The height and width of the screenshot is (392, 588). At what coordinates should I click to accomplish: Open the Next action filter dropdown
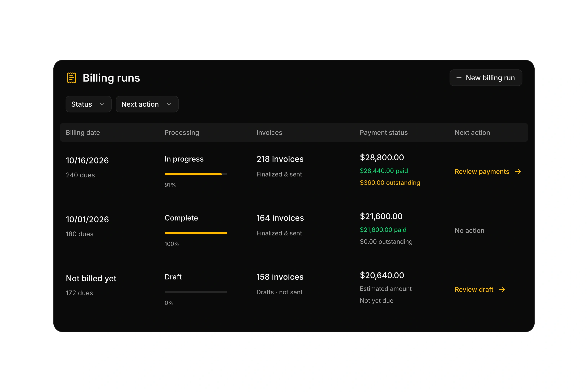pyautogui.click(x=147, y=104)
